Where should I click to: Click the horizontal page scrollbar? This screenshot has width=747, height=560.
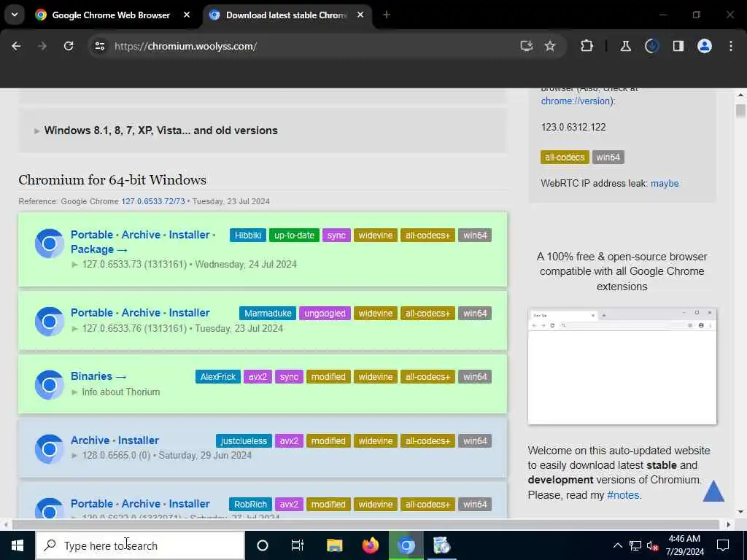366,524
